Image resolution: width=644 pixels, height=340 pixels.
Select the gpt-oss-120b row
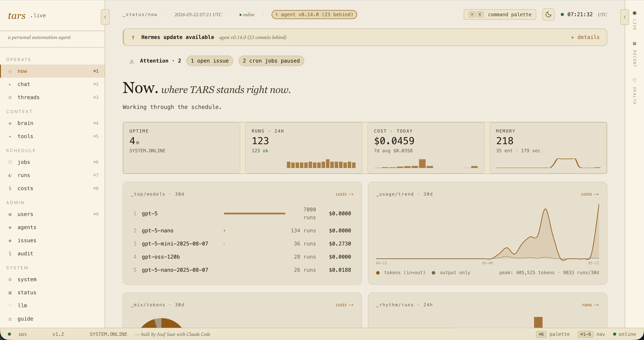tap(242, 257)
